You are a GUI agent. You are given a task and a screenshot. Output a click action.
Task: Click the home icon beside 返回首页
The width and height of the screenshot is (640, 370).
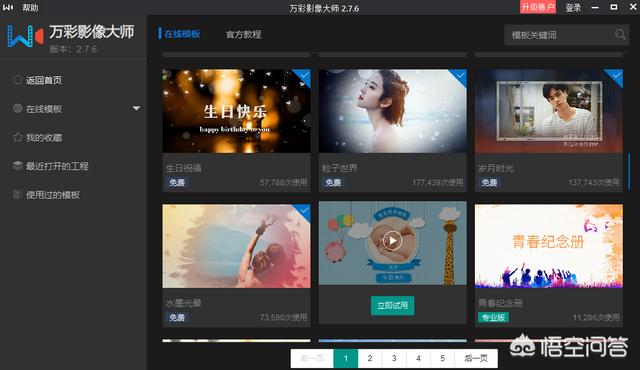(17, 80)
